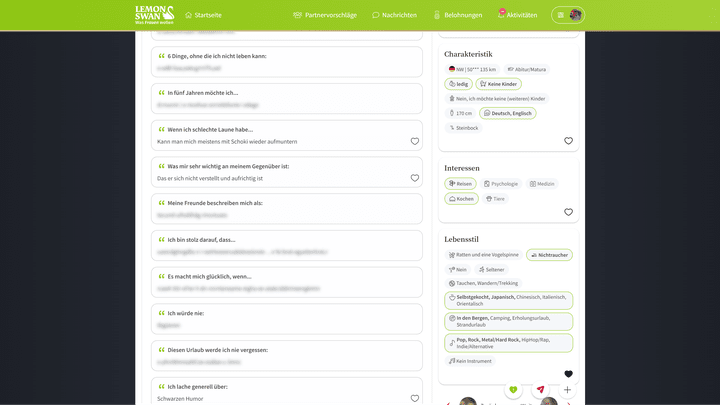Open Nachrichten inbox
The height and width of the screenshot is (405, 720).
coord(394,15)
